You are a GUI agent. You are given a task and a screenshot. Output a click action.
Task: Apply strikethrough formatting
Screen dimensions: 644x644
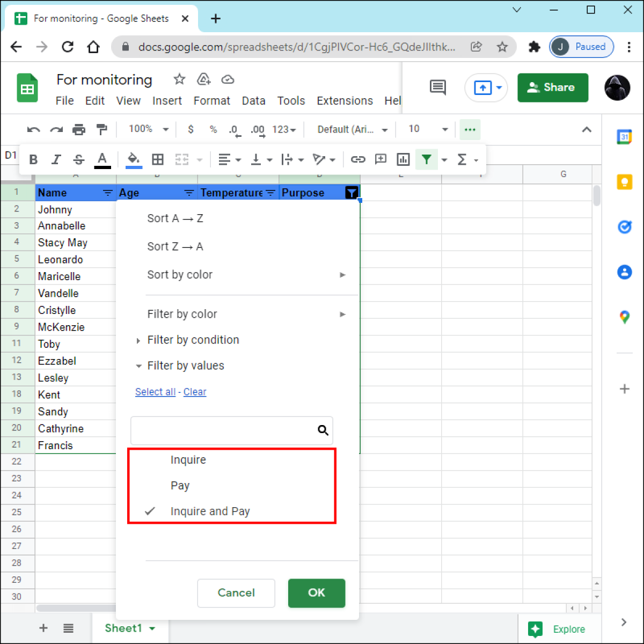(78, 159)
